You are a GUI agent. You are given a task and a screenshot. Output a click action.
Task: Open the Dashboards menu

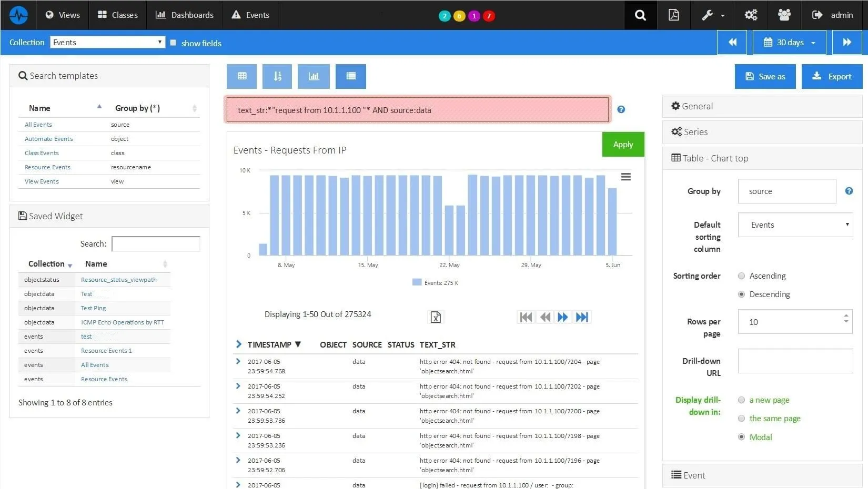coord(185,15)
